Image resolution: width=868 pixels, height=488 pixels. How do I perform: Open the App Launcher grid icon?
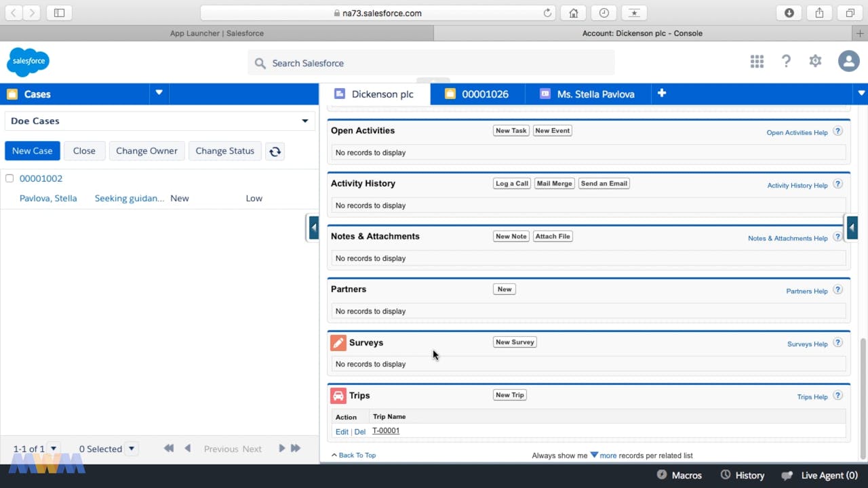(x=757, y=62)
